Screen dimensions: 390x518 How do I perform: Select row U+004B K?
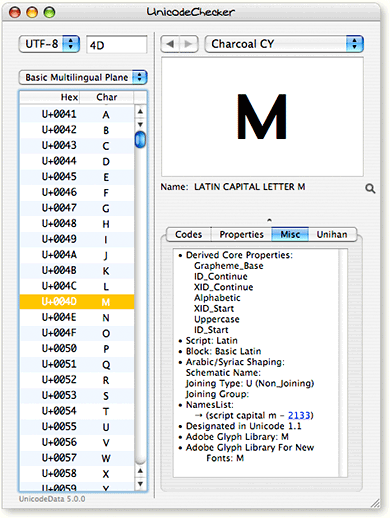pyautogui.click(x=77, y=271)
